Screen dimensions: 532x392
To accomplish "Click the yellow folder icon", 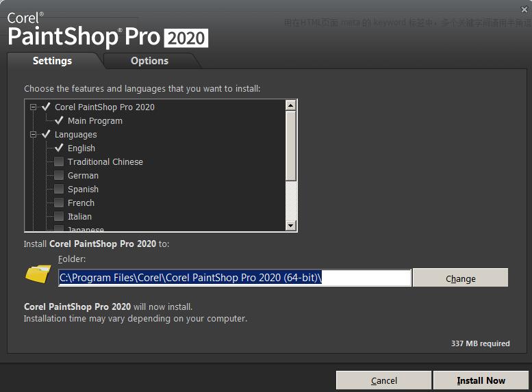I will click(x=38, y=274).
